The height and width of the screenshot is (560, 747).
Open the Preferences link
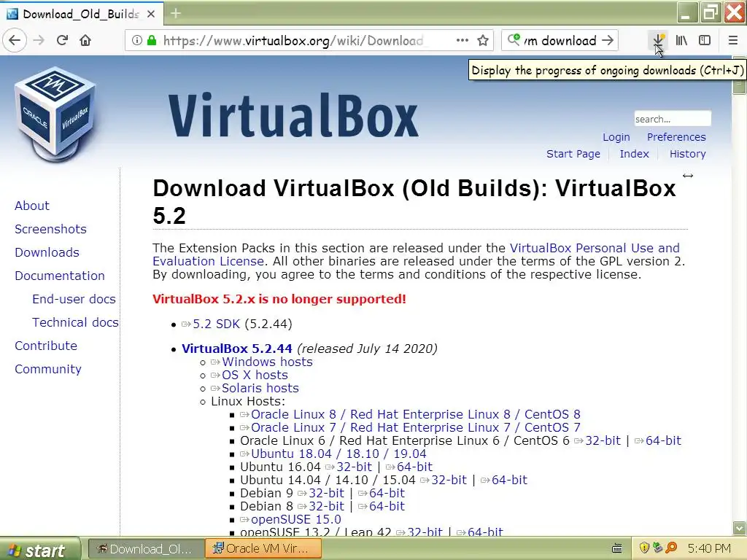(x=676, y=137)
